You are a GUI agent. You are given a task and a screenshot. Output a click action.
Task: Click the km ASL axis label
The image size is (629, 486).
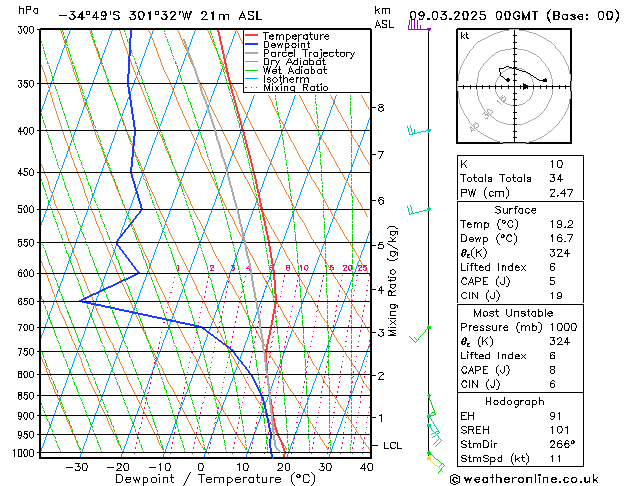(384, 17)
